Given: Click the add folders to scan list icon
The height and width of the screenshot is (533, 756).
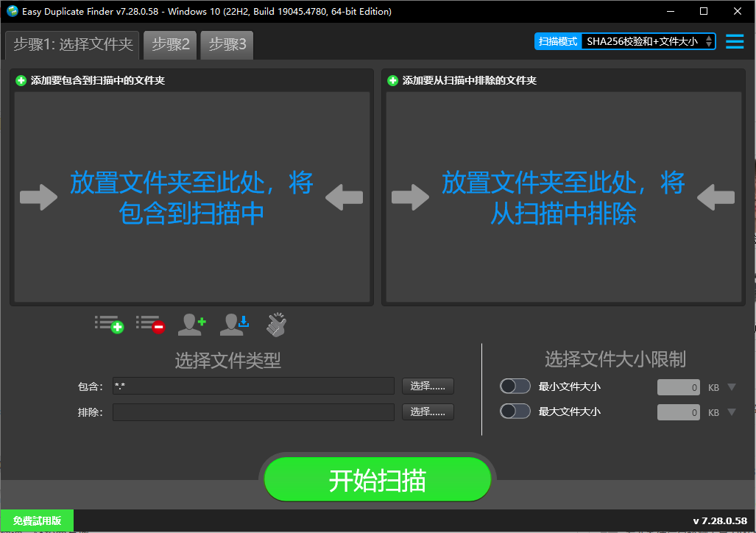Looking at the screenshot, I should pyautogui.click(x=109, y=323).
